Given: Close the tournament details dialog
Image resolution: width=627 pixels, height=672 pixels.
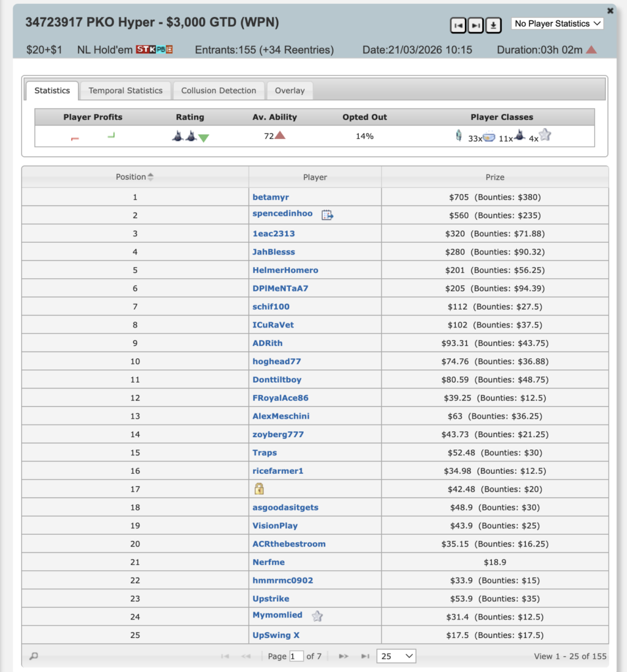Looking at the screenshot, I should tap(611, 10).
